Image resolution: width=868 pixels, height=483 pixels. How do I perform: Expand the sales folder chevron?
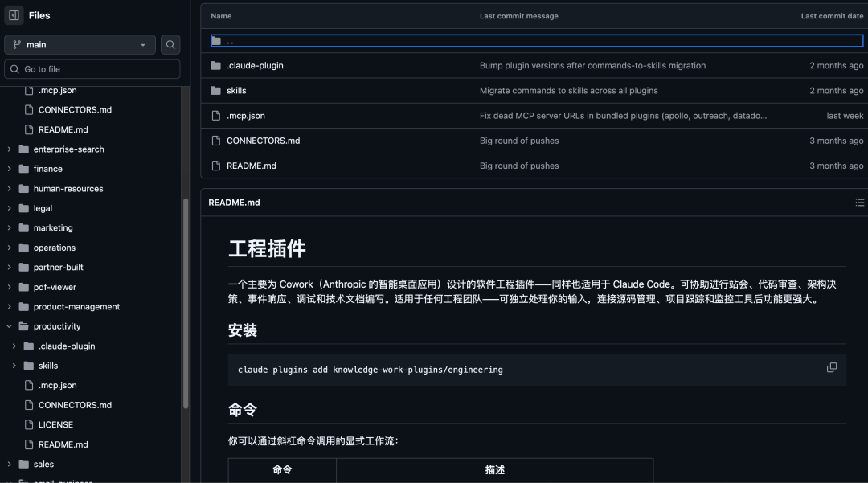[10, 465]
